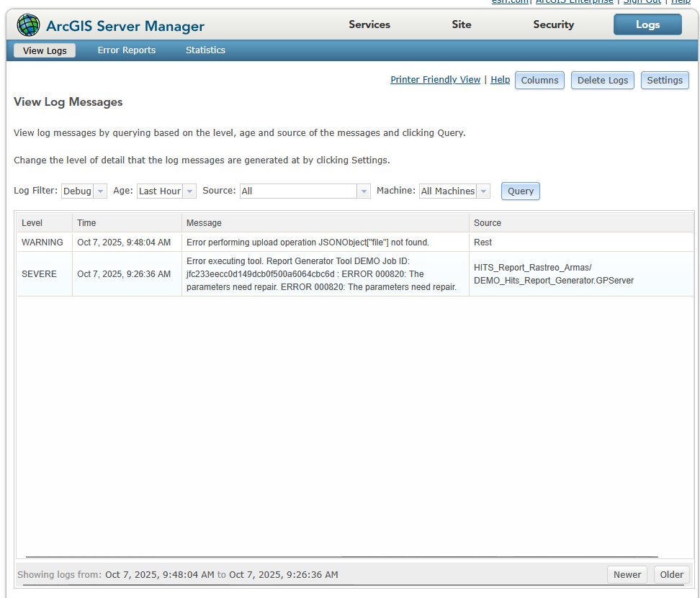700x598 pixels.
Task: Click the Message column header
Action: (x=326, y=223)
